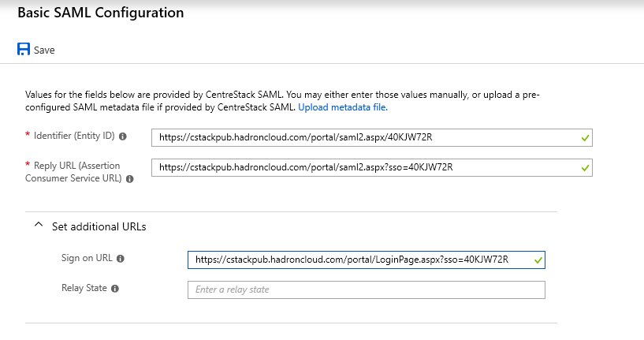Click green checkmark in Sign on URL field
This screenshot has width=644, height=340.
[x=538, y=260]
